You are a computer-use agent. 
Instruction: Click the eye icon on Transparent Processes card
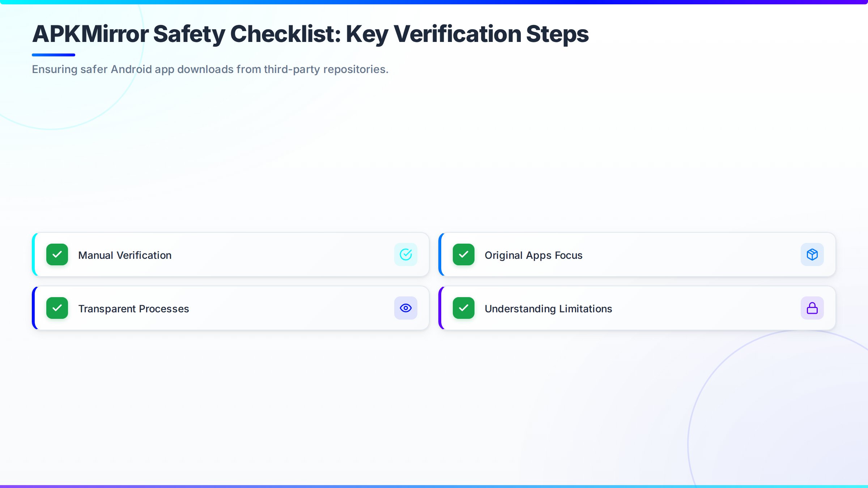click(x=405, y=308)
